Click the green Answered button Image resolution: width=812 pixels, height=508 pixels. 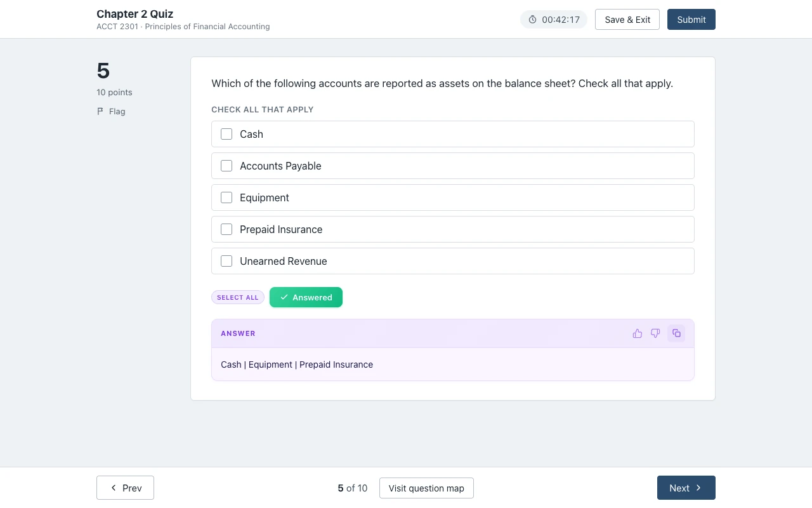click(306, 297)
